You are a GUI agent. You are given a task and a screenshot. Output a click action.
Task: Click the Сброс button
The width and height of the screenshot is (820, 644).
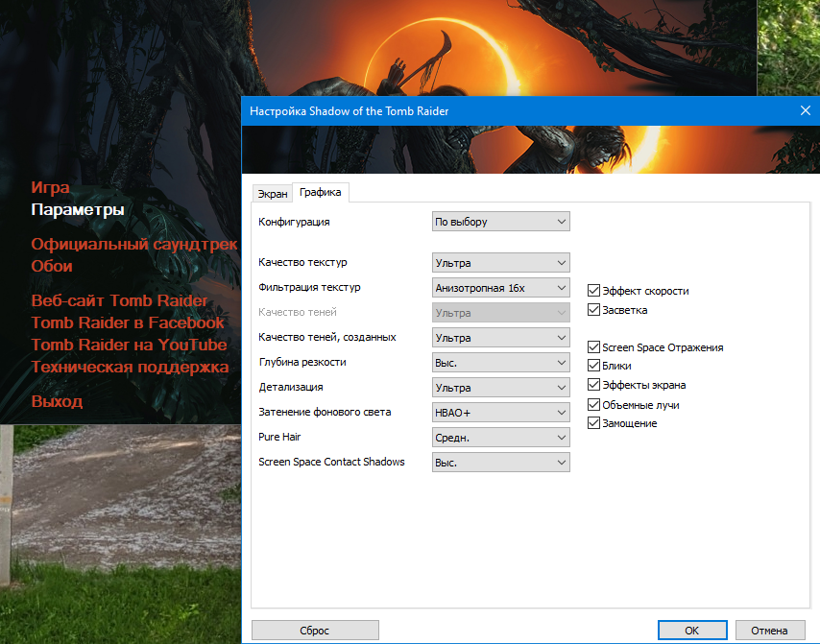tap(315, 631)
